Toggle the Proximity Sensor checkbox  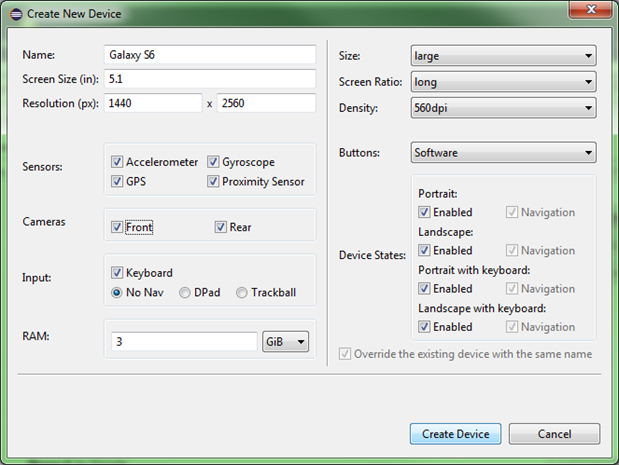point(213,181)
